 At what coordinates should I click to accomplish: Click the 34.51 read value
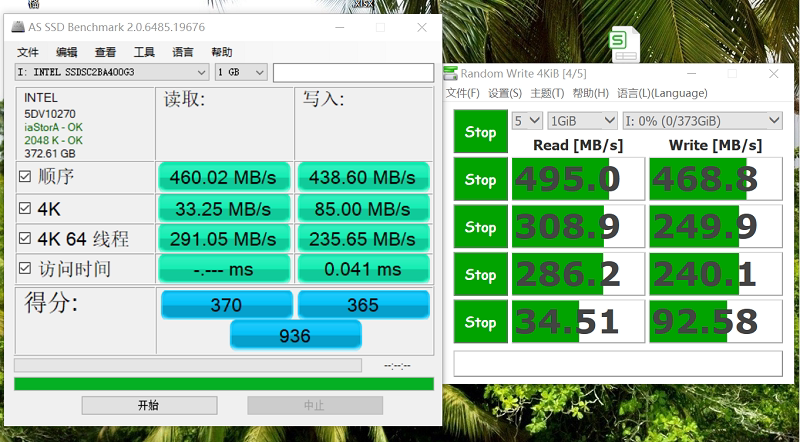pyautogui.click(x=578, y=322)
